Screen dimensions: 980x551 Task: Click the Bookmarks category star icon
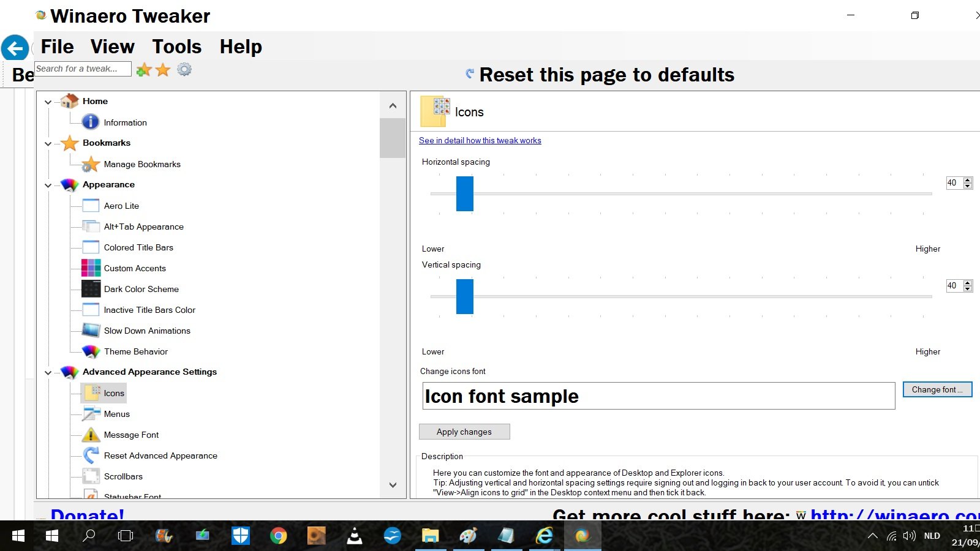tap(70, 143)
